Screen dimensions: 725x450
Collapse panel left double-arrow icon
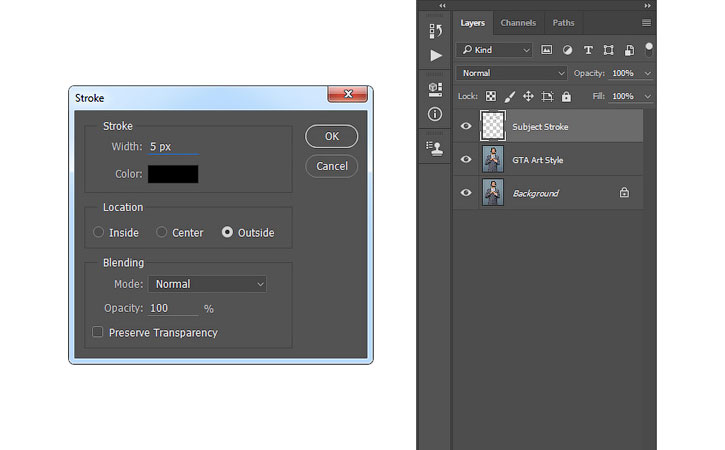pyautogui.click(x=442, y=6)
